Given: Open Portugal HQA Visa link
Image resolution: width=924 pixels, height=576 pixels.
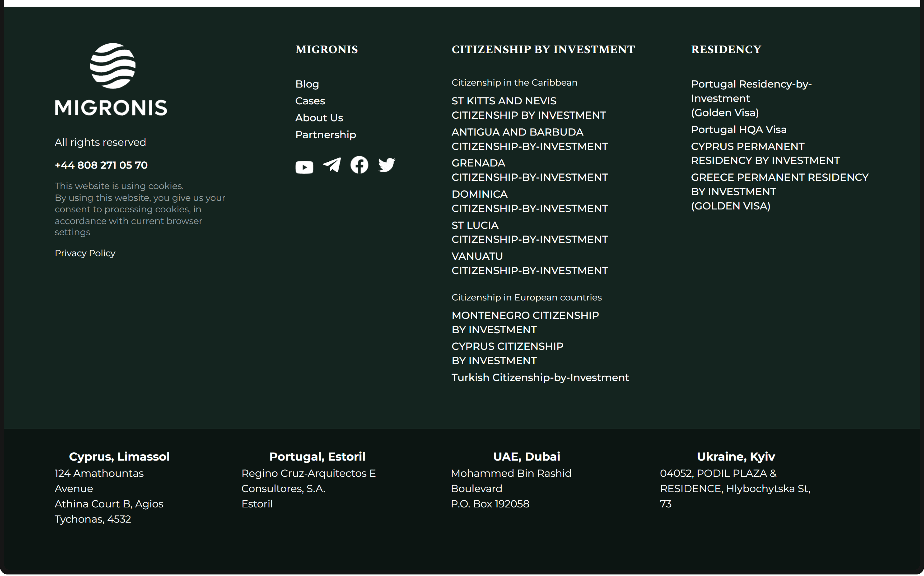Looking at the screenshot, I should [x=738, y=130].
